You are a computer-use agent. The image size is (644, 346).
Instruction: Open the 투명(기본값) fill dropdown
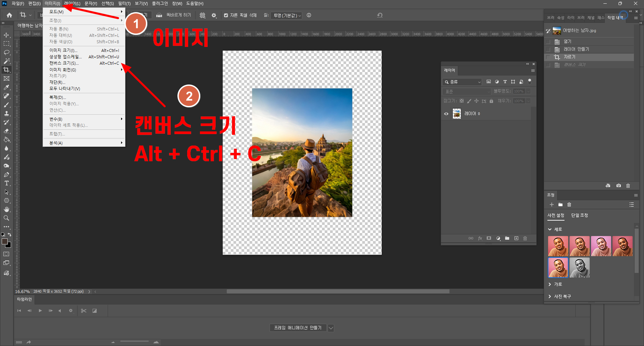pos(287,15)
